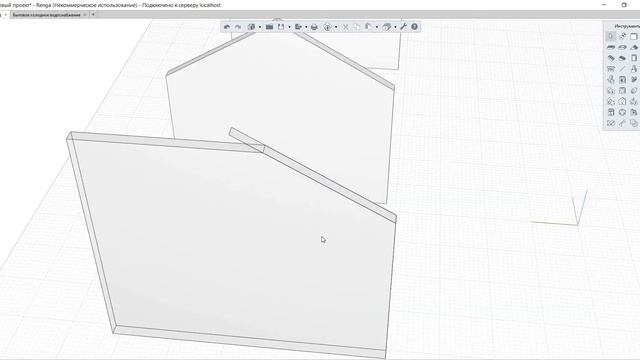Open the 3D box view icon
Image resolution: width=640 pixels, height=360 pixels.
point(387,27)
